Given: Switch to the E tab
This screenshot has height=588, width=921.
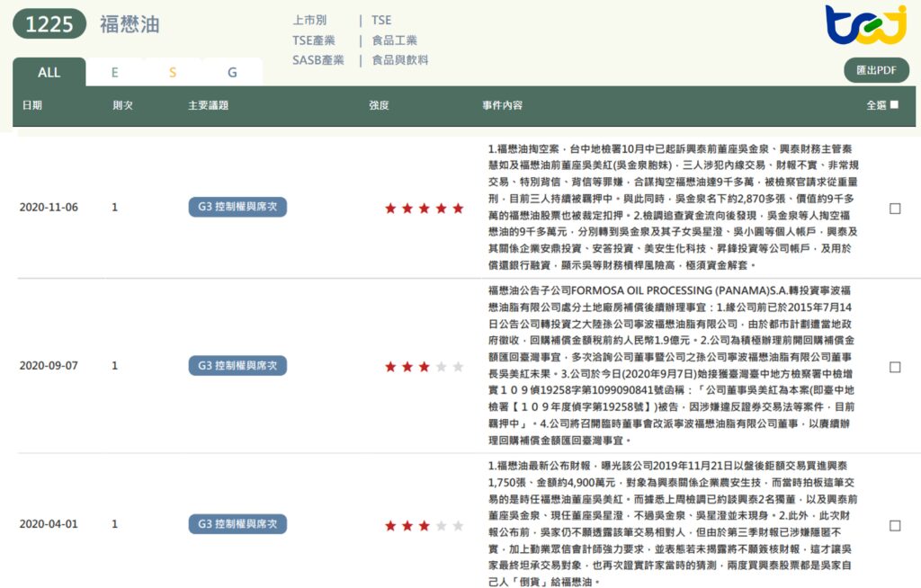Looking at the screenshot, I should pyautogui.click(x=114, y=71).
